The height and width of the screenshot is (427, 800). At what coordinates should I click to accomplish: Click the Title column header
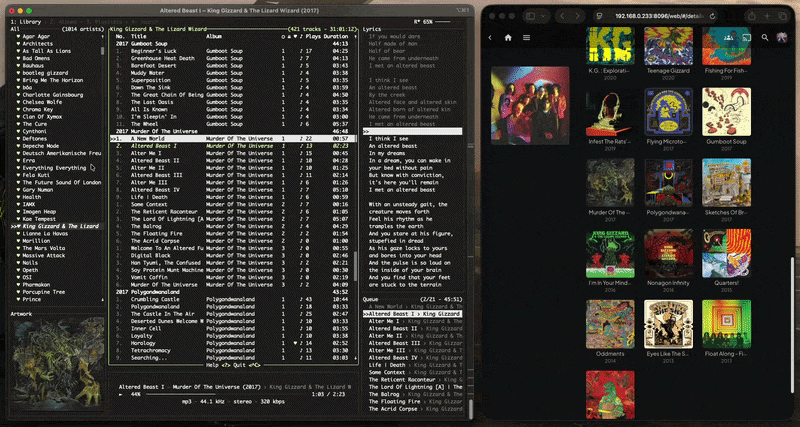[138, 37]
